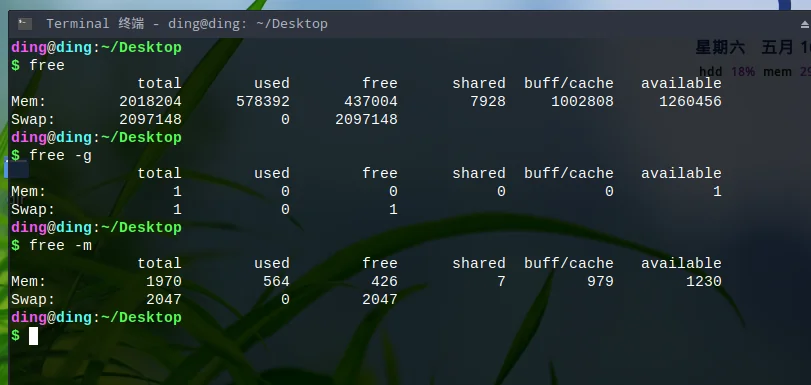
Task: Click Mem total value 1 in free -g output
Action: click(177, 191)
